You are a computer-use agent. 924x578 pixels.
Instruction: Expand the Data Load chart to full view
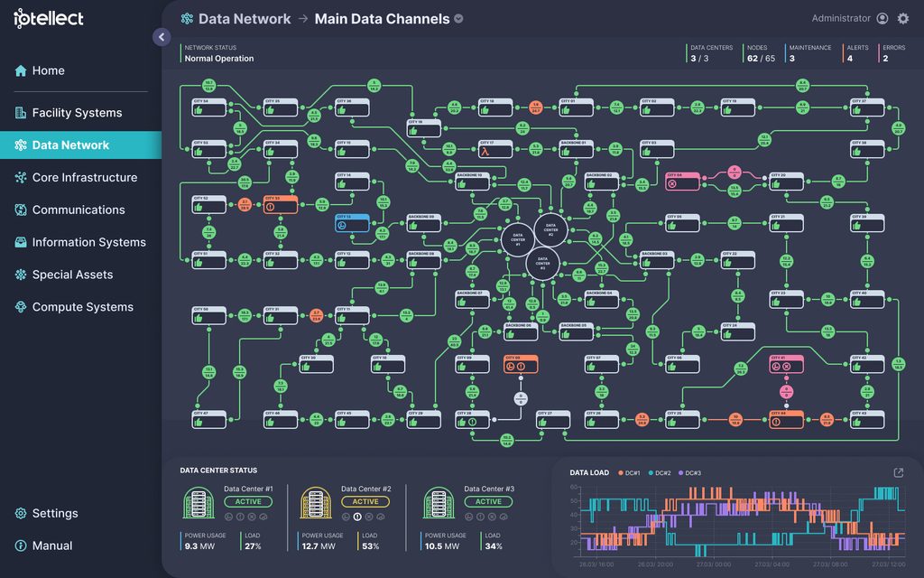898,472
